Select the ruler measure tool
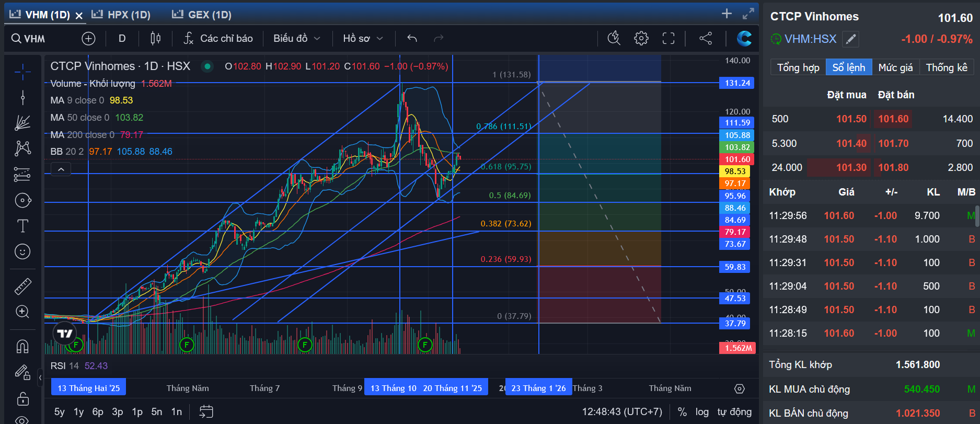Image resolution: width=980 pixels, height=424 pixels. click(x=22, y=286)
